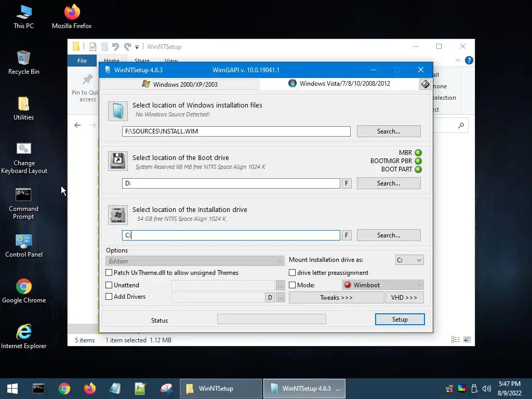
Task: Enable the Add Drivers checkbox
Action: point(109,297)
